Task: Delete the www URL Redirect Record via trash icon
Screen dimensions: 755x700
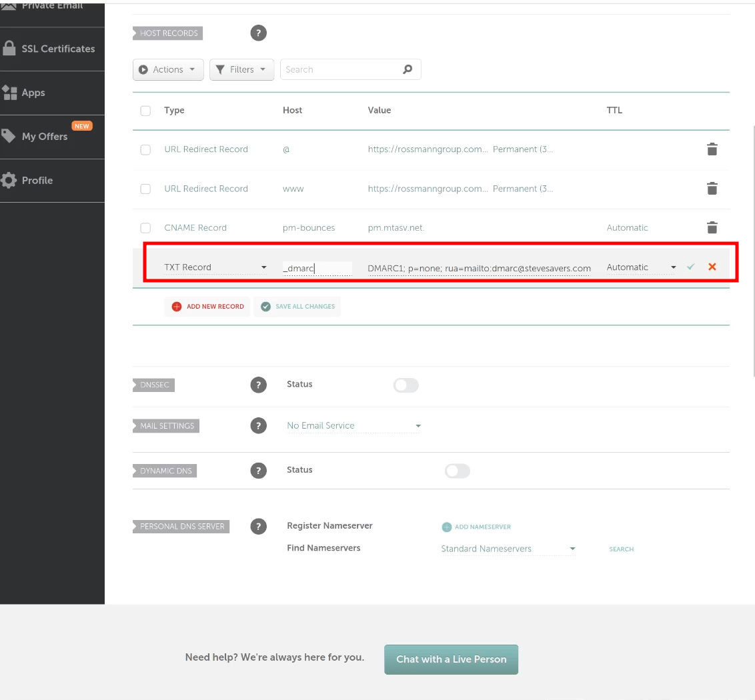Action: tap(712, 188)
